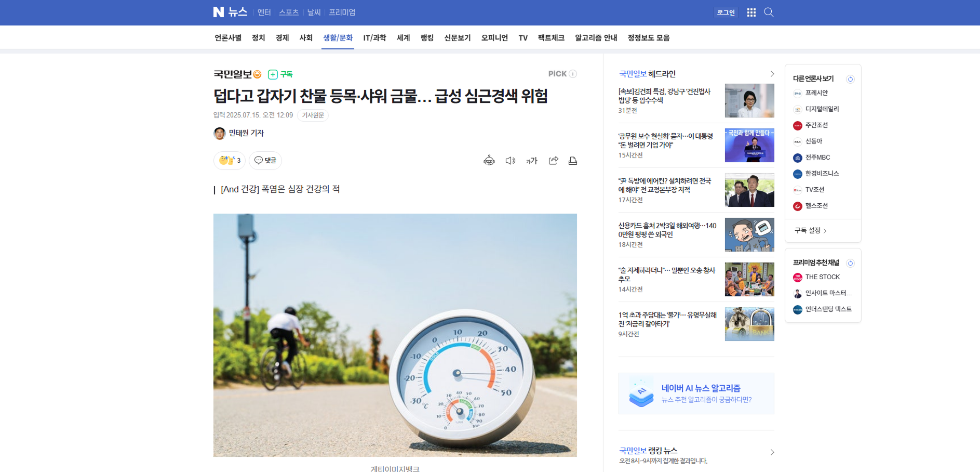Expand 국민일보 랭킹 뉴스 chevron arrow
The width and height of the screenshot is (980, 472).
(772, 452)
